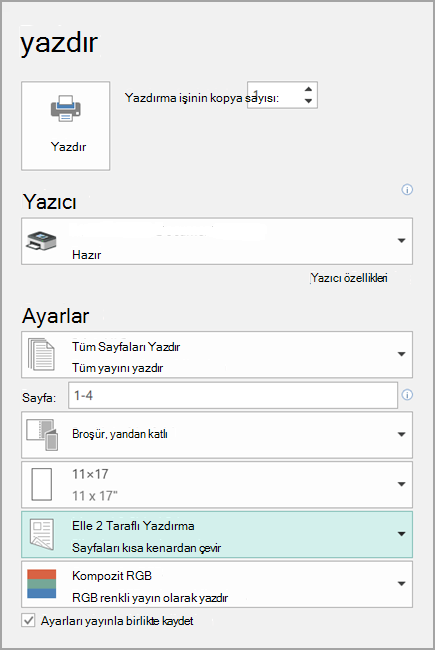Screen dimensions: 435x650
Task: Show info next to Sayfa field
Action: [407, 395]
